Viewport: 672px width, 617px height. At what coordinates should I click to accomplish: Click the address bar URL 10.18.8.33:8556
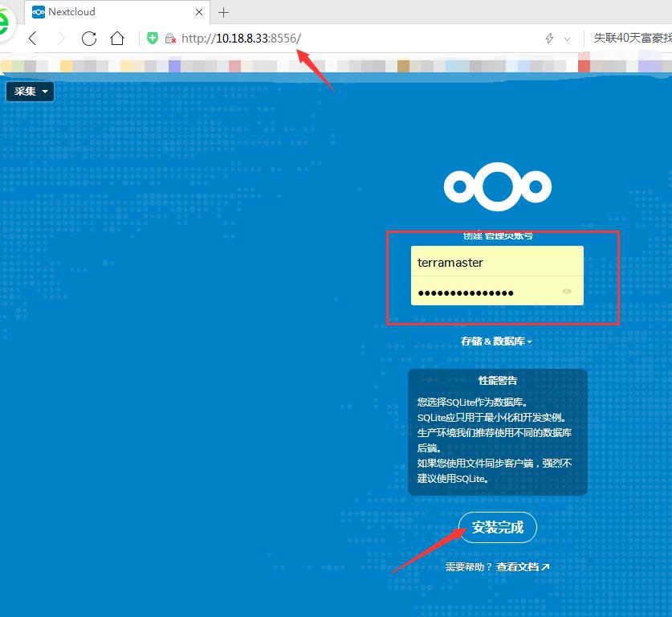242,38
